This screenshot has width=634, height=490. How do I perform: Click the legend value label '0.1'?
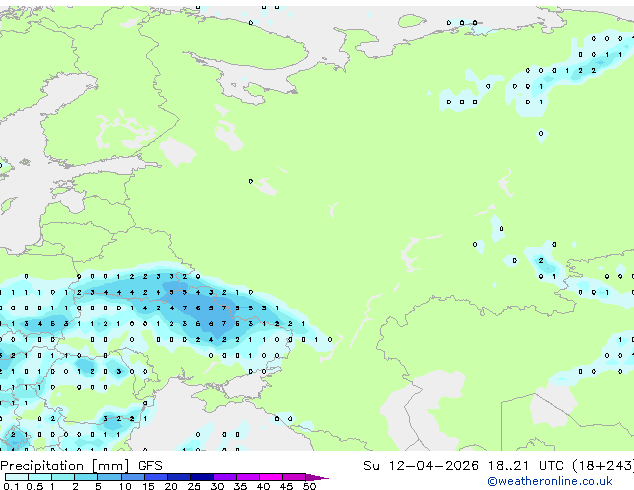[11, 486]
